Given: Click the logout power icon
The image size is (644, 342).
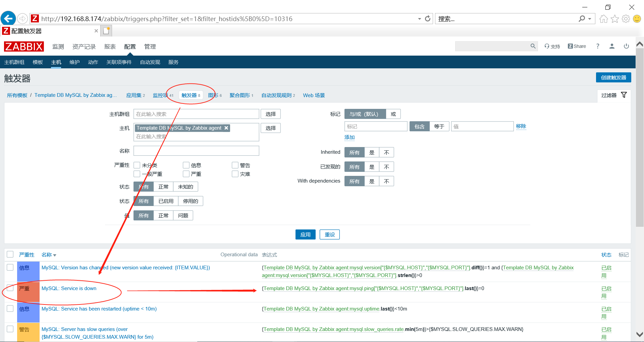Looking at the screenshot, I should [x=626, y=46].
